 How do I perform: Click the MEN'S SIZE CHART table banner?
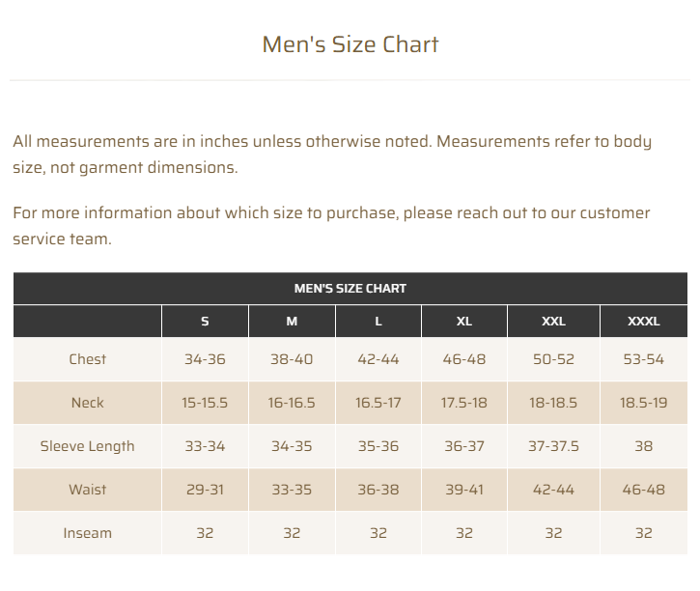[x=350, y=288]
